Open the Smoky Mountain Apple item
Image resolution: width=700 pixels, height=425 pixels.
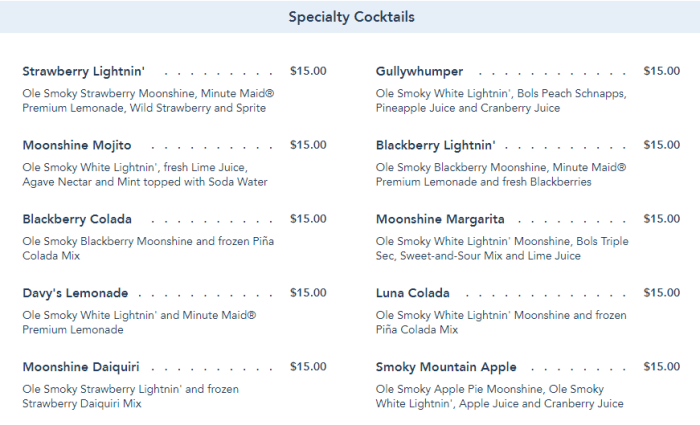[446, 367]
